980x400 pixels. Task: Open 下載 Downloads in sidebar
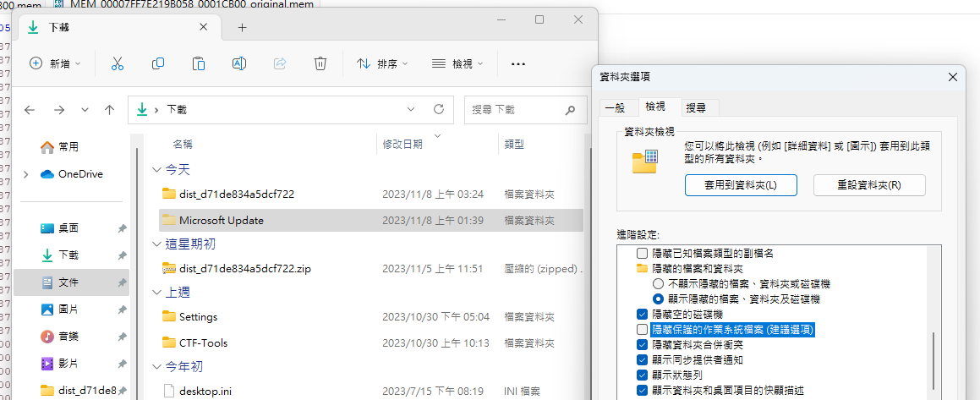(x=68, y=255)
